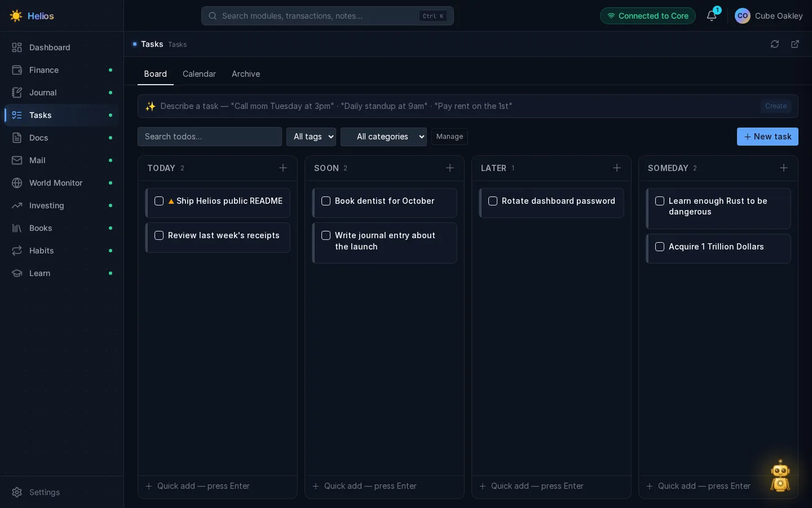This screenshot has height=508, width=812.
Task: Check the Learn enough Rust task
Action: click(x=660, y=201)
